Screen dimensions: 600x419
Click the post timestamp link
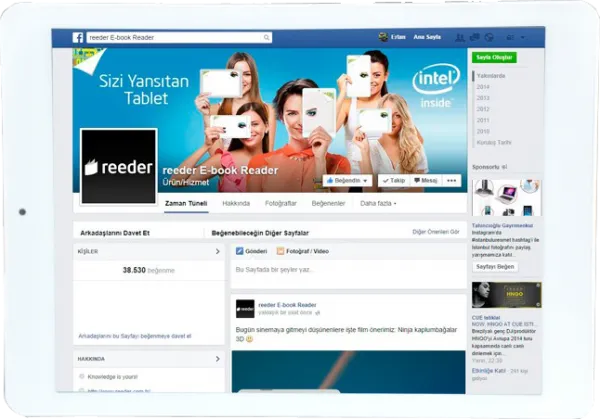coord(285,313)
